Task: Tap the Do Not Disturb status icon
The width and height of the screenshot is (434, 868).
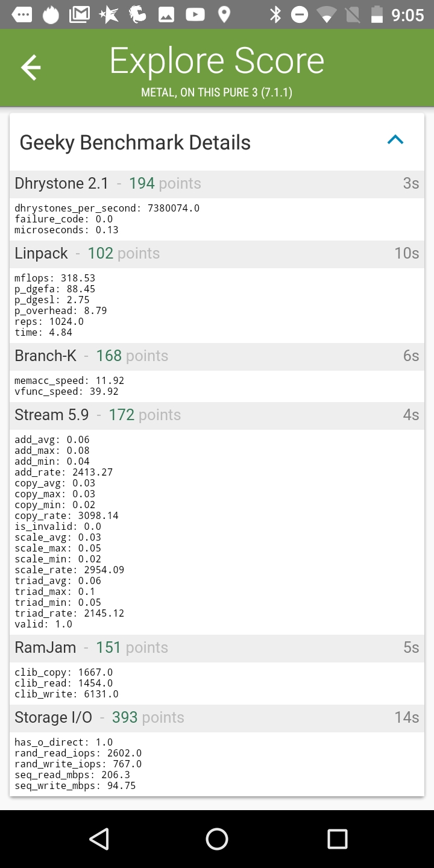Action: [x=300, y=14]
